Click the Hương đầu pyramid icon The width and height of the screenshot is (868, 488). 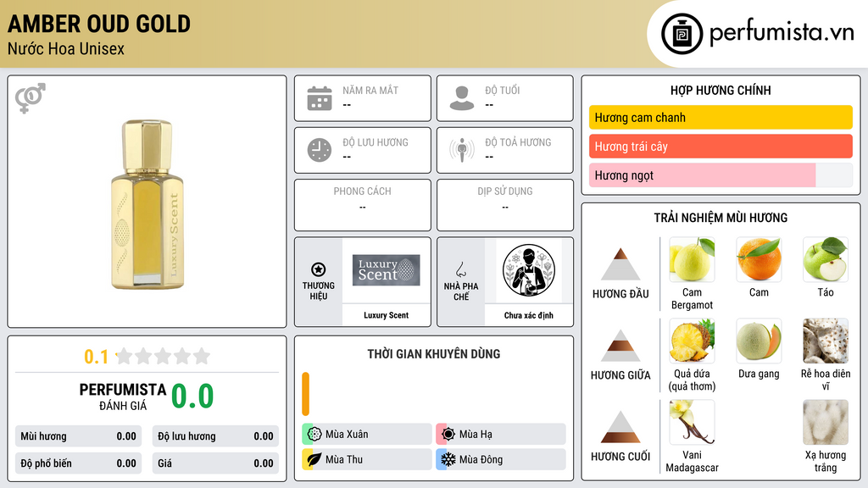click(620, 264)
